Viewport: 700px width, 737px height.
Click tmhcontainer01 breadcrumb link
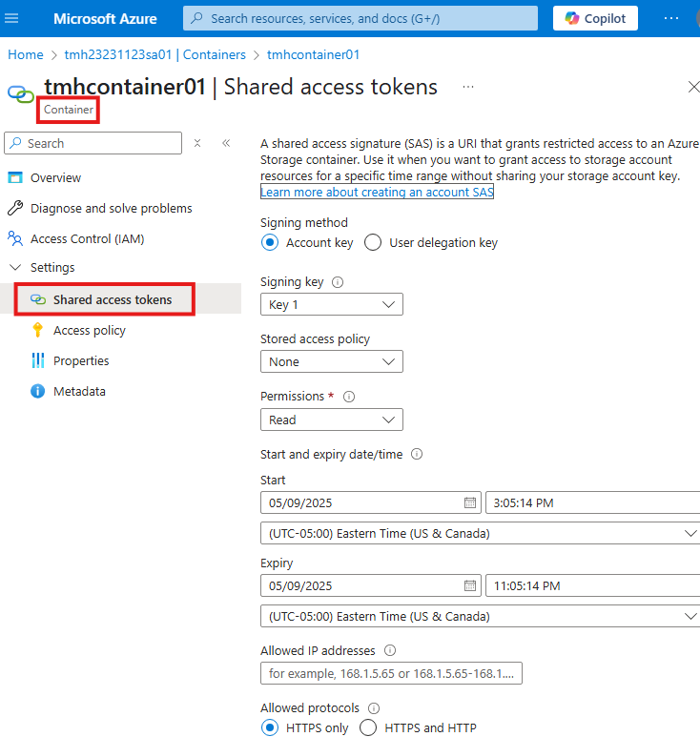[x=313, y=54]
